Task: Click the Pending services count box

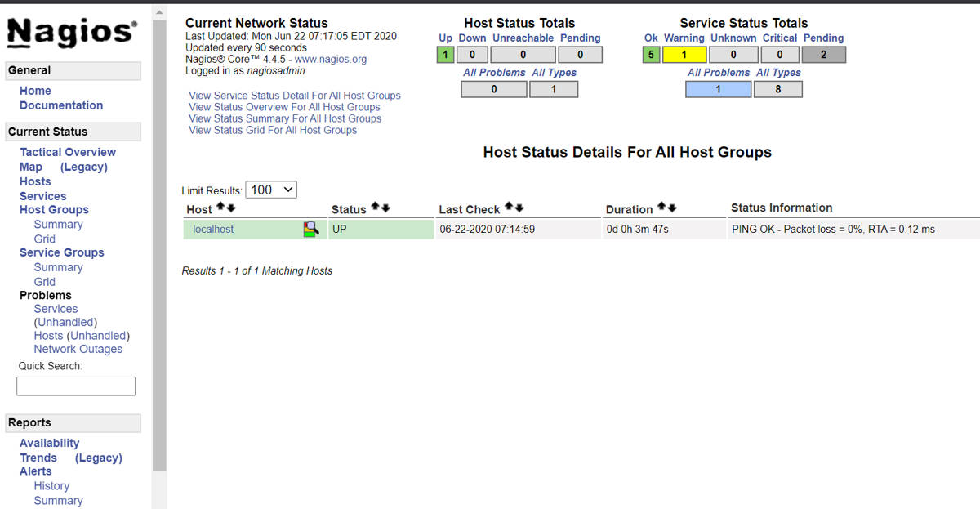Action: pos(825,54)
